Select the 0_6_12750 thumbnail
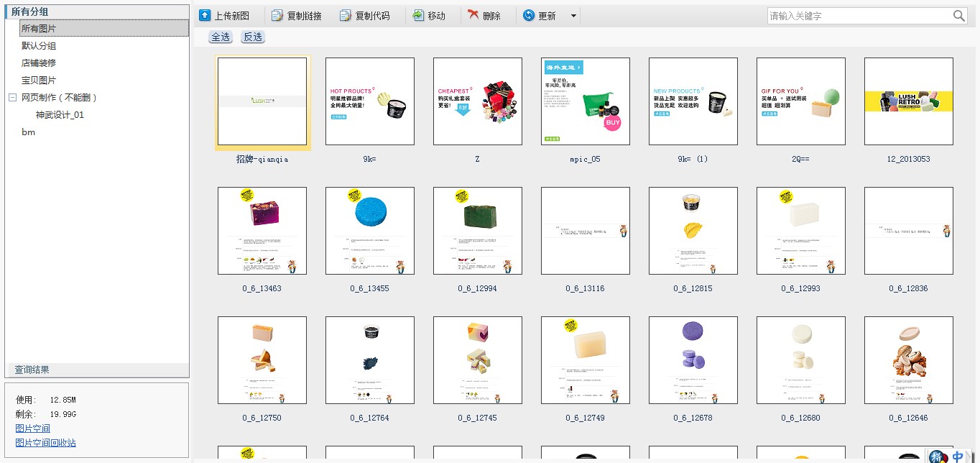 pyautogui.click(x=262, y=360)
